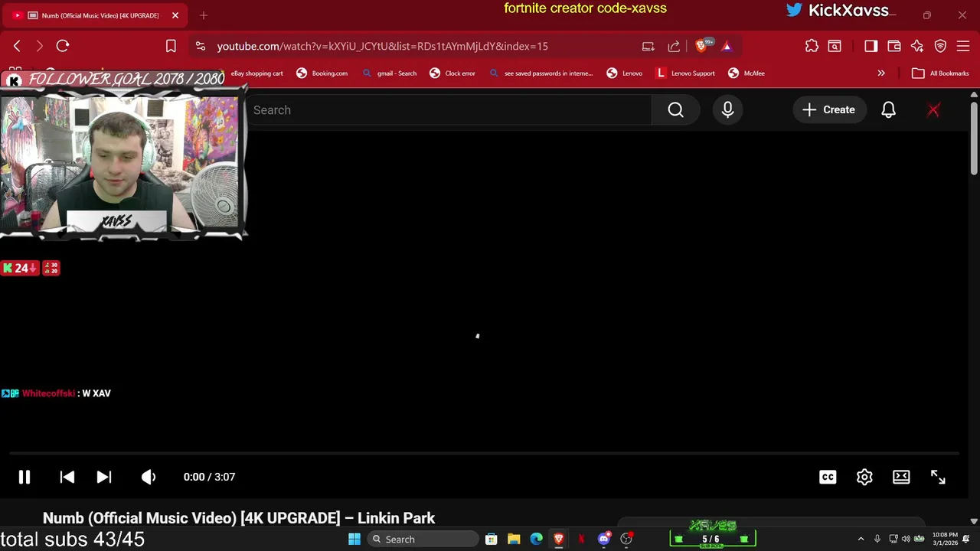Viewport: 980px width, 551px height.
Task: Install or cast page icon in address bar
Action: point(648,46)
